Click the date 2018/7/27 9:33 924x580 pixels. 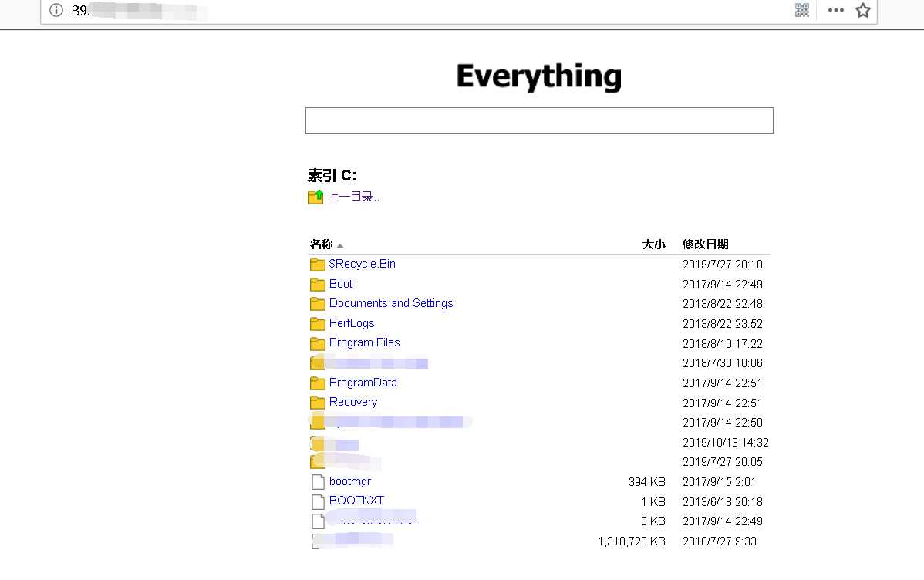tap(720, 541)
